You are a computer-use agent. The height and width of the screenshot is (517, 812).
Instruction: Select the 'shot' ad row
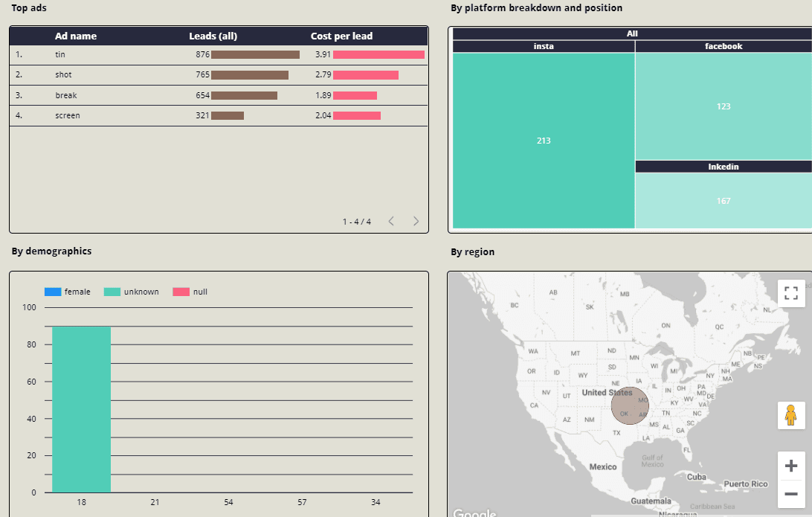[x=219, y=75]
